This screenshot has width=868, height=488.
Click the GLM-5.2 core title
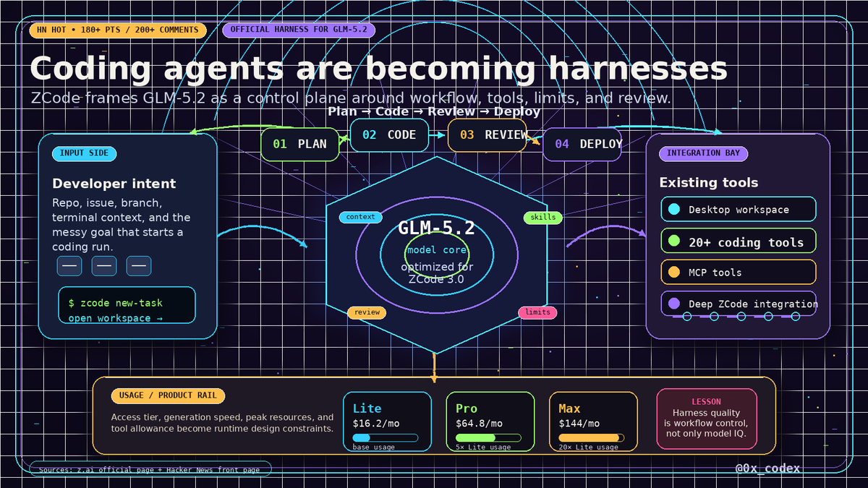point(436,228)
